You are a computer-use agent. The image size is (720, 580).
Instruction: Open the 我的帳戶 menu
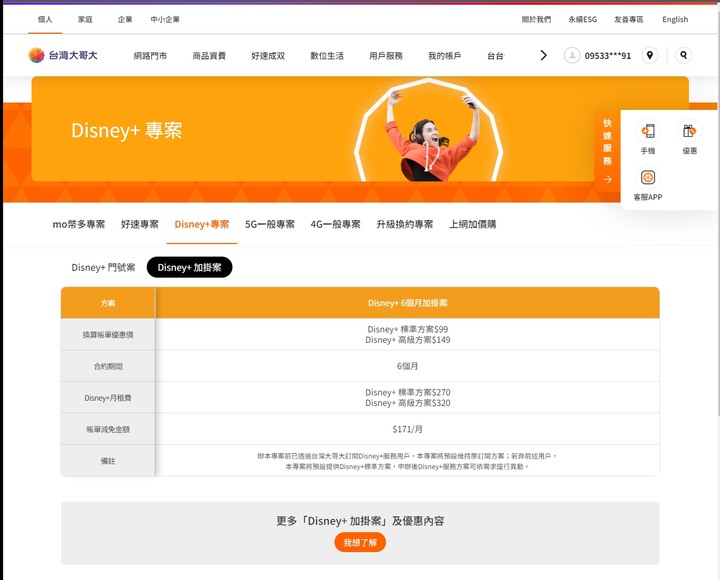coord(444,56)
